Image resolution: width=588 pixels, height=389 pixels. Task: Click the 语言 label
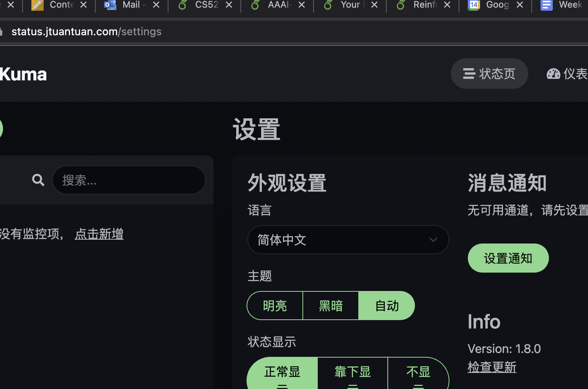click(260, 210)
